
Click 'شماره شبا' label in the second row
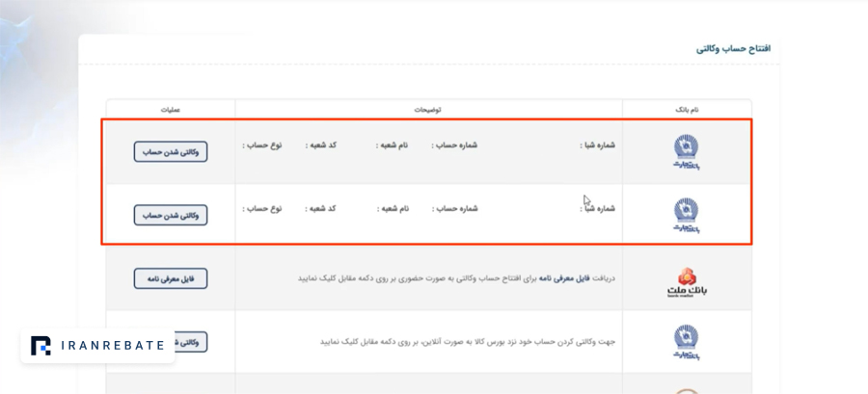[x=597, y=209]
